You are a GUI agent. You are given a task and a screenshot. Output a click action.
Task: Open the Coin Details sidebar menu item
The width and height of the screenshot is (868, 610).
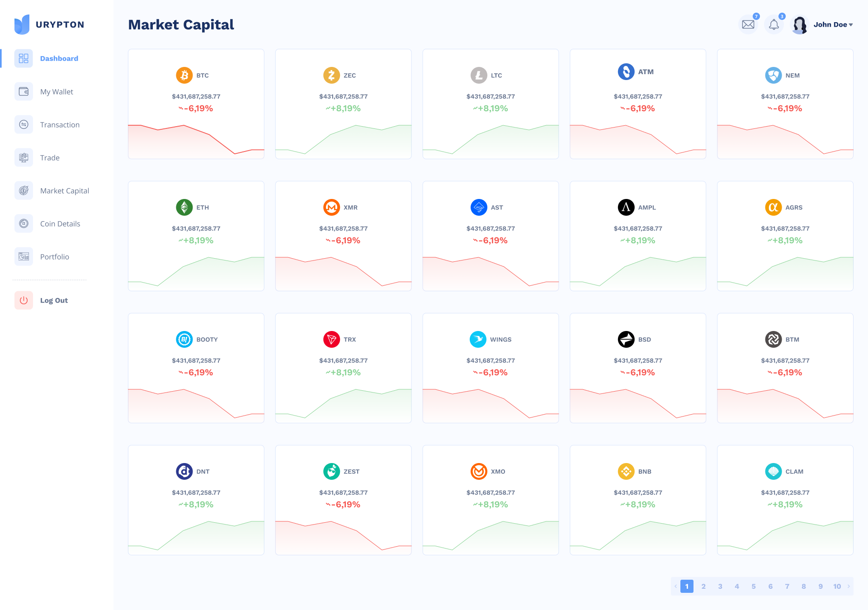point(60,224)
